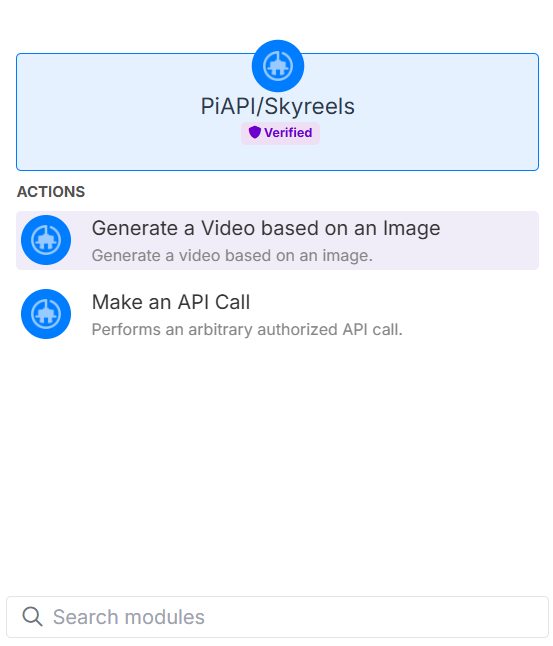The width and height of the screenshot is (553, 646).
Task: Click the Generate a Video action plug icon
Action: click(x=46, y=240)
